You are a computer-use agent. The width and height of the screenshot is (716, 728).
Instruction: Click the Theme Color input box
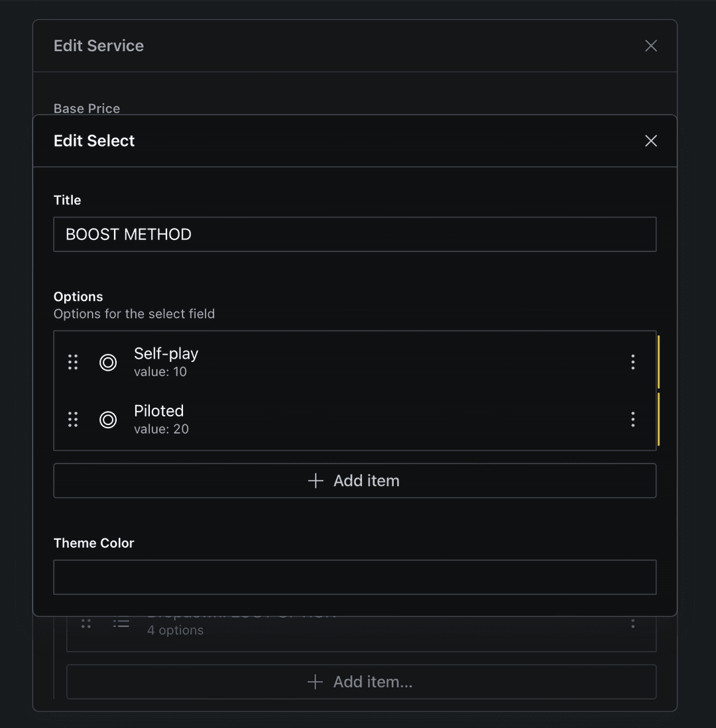tap(355, 577)
